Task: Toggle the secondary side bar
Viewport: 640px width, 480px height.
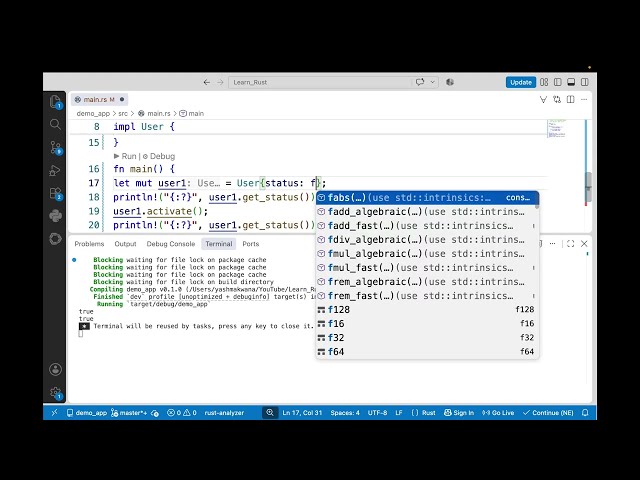Action: point(584,82)
